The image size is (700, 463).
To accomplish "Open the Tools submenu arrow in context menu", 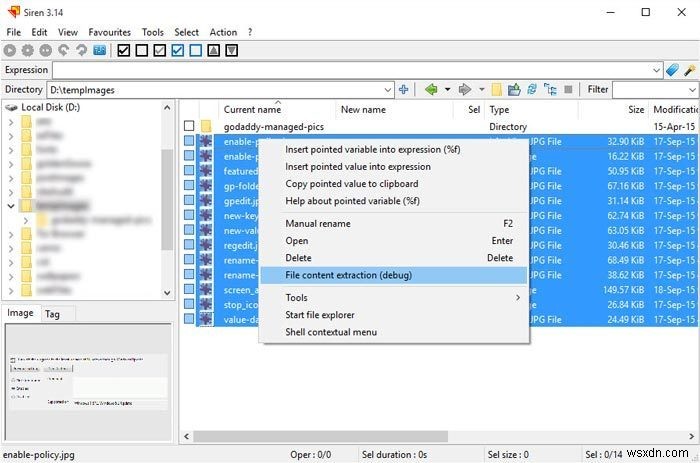I will pos(518,297).
